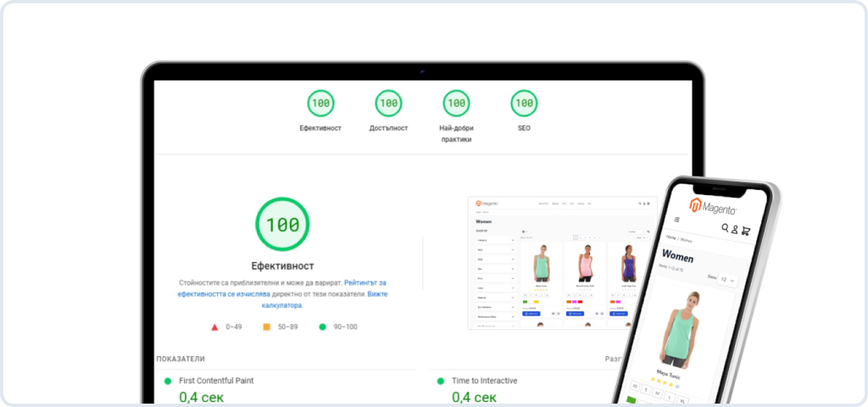Viewport: 868px width, 407px height.
Task: Click the large Ефективност 100 gauge
Action: click(x=282, y=224)
